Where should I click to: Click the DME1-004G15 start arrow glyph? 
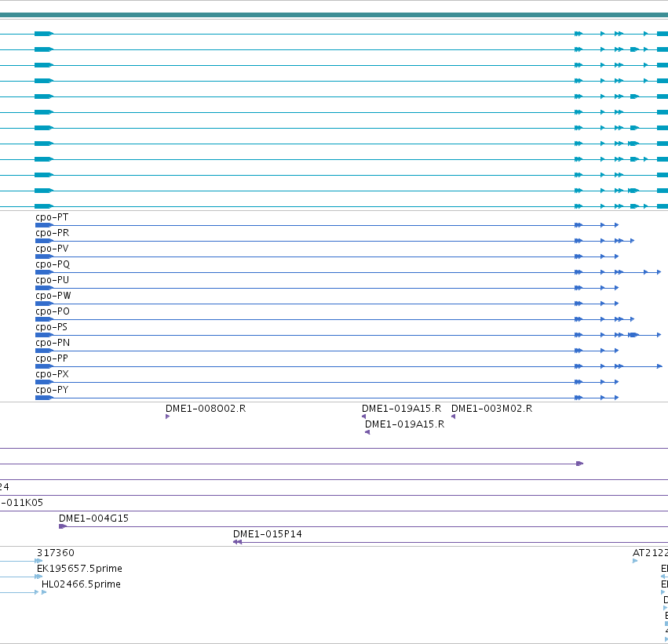point(63,526)
